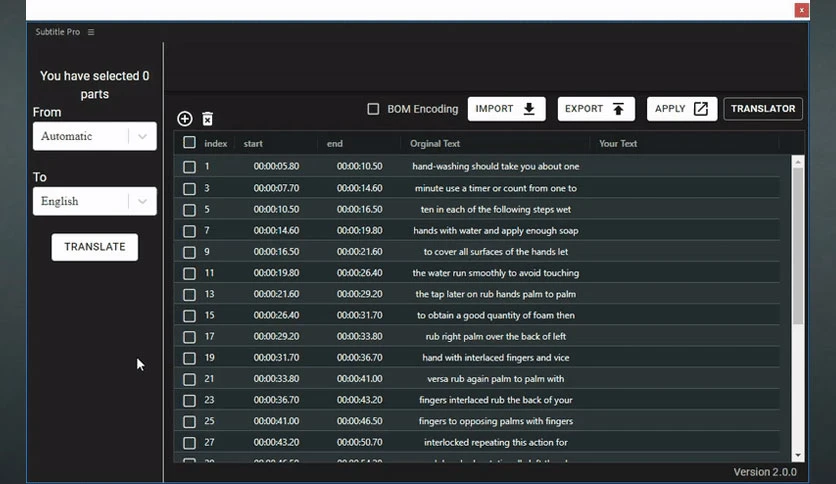Click text 'to obtain a good quantity of foam then'

point(495,315)
